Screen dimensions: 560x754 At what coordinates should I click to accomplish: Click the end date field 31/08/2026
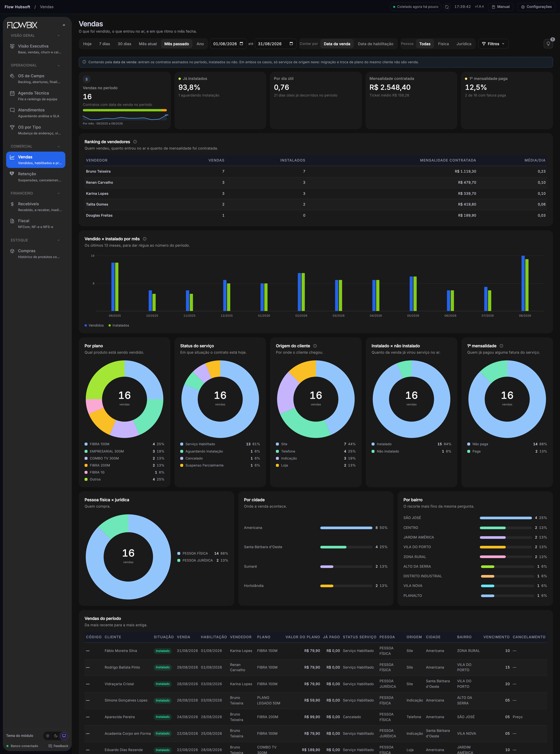coord(276,44)
